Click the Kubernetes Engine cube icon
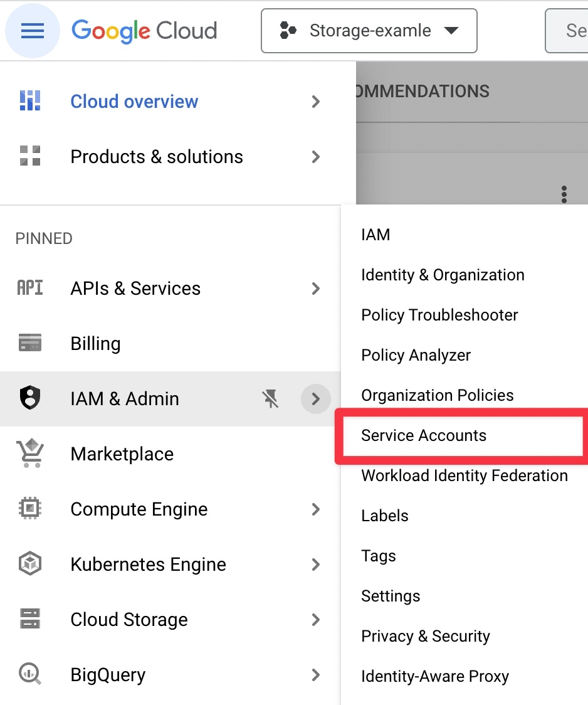Image resolution: width=588 pixels, height=705 pixels. click(30, 563)
